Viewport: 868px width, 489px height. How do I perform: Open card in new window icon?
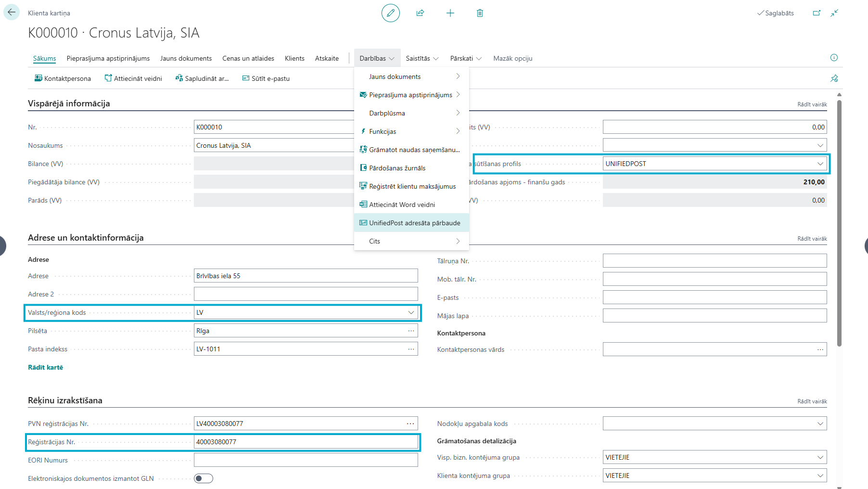tap(817, 13)
